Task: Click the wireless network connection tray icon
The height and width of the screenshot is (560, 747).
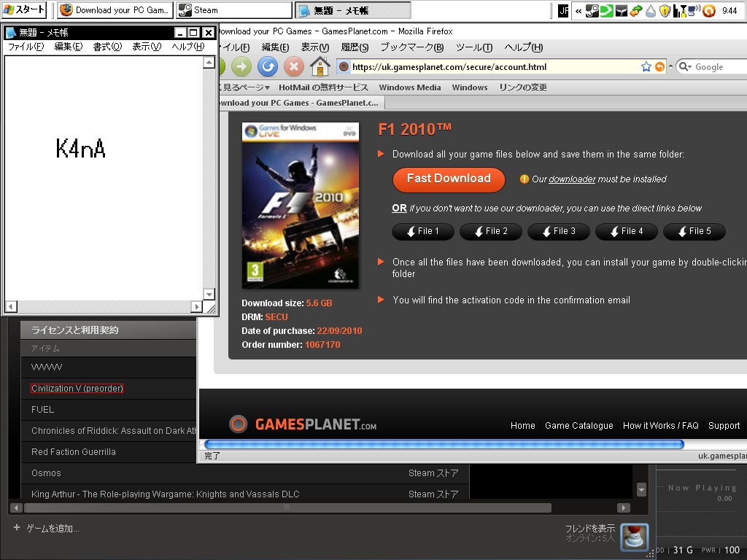Action: coord(694,10)
